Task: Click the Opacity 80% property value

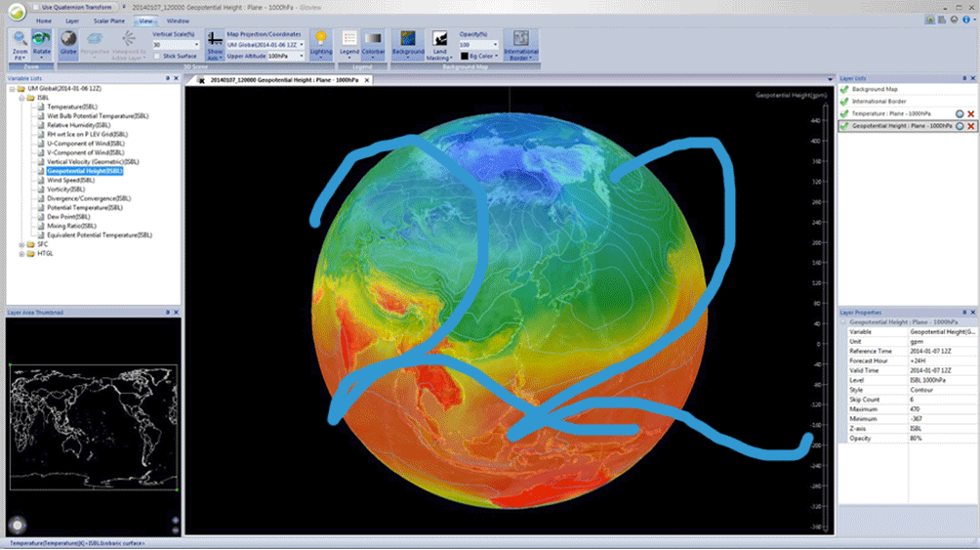Action: pos(941,439)
